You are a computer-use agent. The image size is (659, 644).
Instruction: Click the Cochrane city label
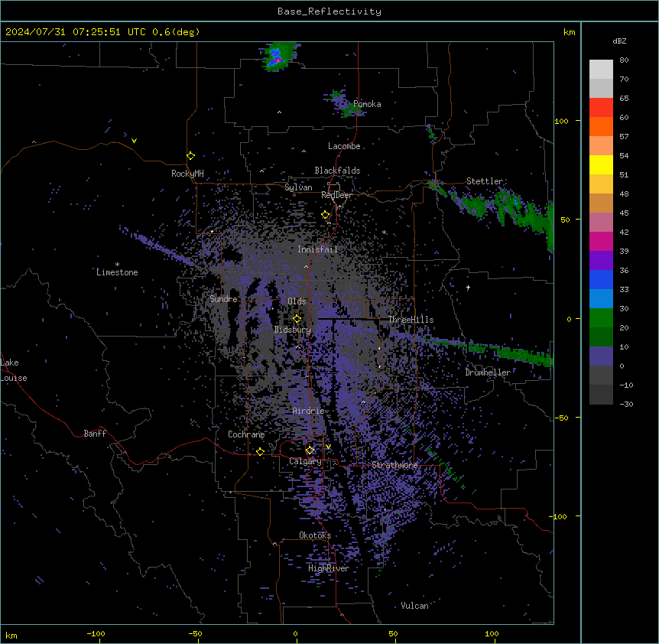coord(246,434)
